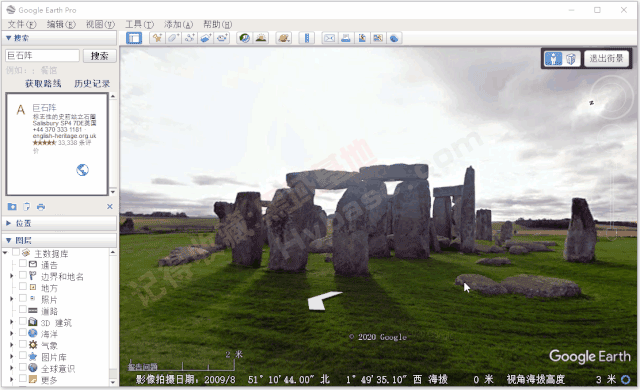Click the print icon in the toolbar
Screen dimensions: 640x390
[x=346, y=38]
